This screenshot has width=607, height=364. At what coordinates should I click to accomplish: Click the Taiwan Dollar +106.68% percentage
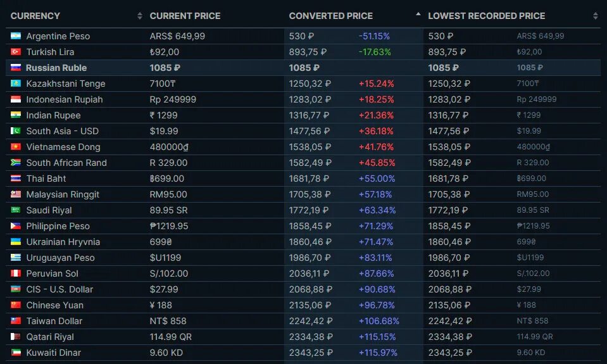pos(379,321)
